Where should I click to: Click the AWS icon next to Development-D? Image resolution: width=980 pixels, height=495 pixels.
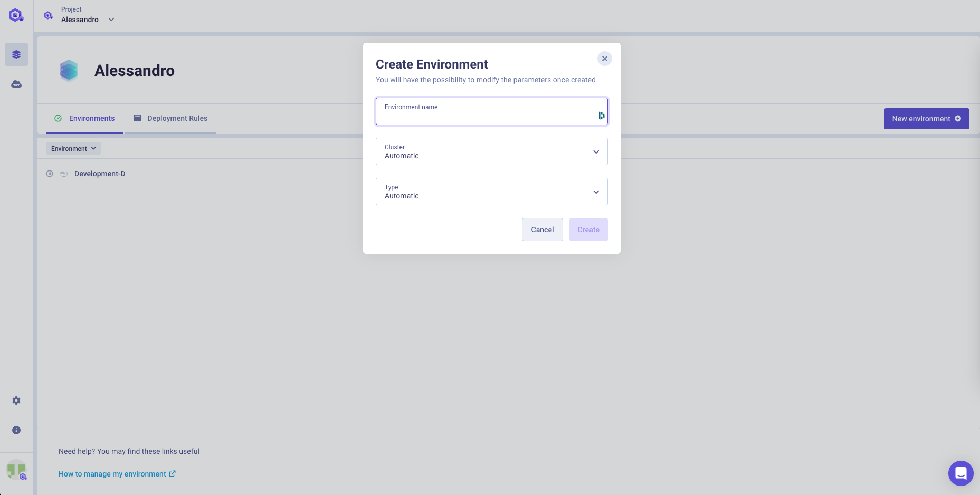[64, 174]
